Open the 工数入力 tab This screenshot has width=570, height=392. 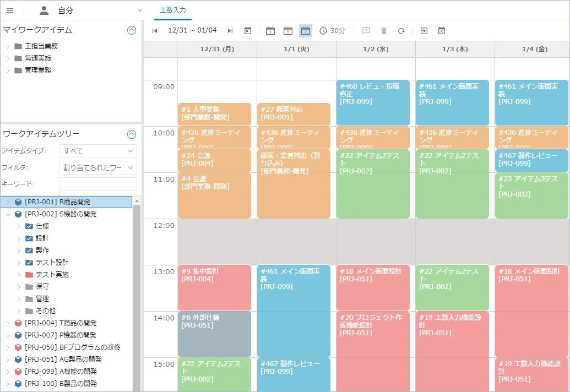pos(172,10)
